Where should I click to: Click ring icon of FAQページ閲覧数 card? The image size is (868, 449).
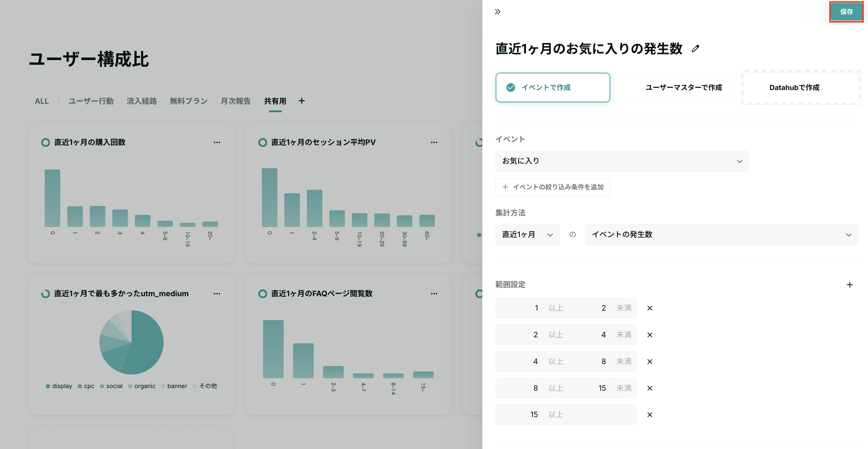coord(263,294)
